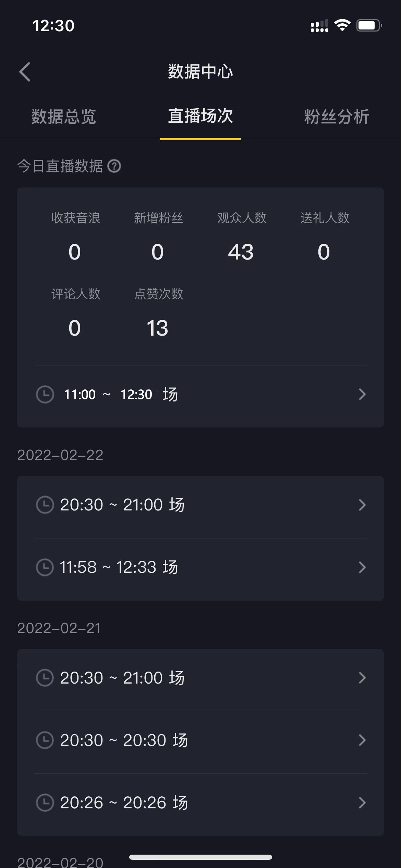The height and width of the screenshot is (868, 401).
Task: Open chevron for 20:30 ~ 20:30 session
Action: [x=362, y=740]
